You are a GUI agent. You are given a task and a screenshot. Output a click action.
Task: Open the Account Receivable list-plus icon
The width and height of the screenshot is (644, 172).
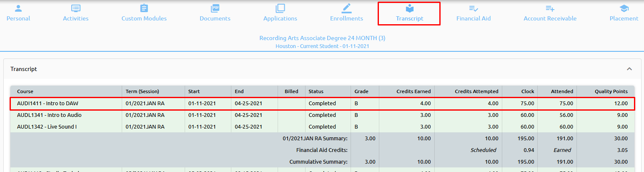550,8
